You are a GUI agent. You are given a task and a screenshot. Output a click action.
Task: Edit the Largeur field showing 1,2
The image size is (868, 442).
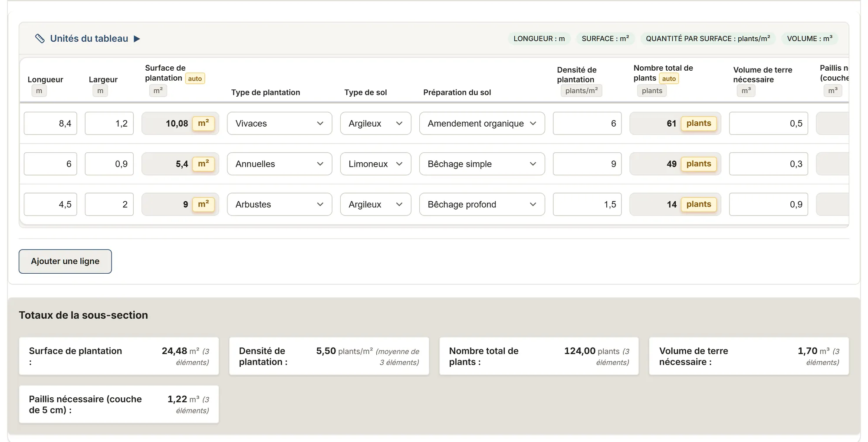(x=109, y=123)
